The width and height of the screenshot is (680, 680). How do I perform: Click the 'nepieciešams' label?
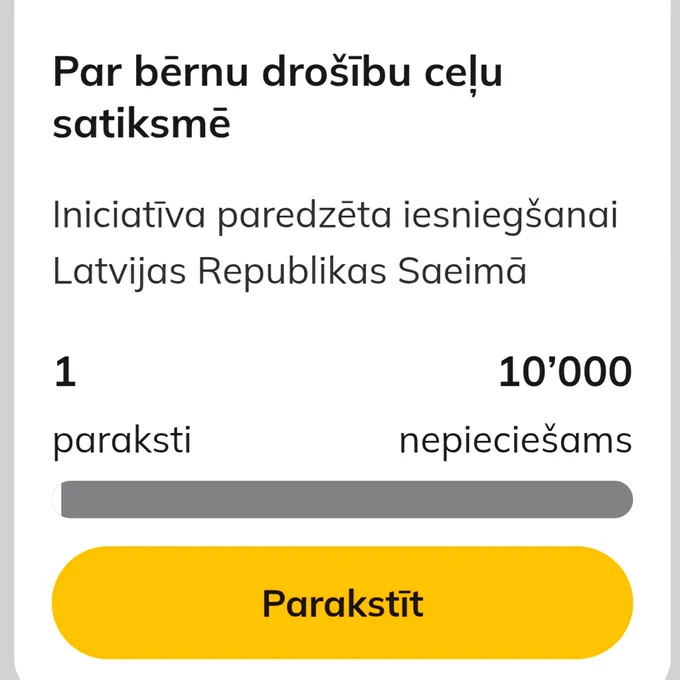pos(516,441)
